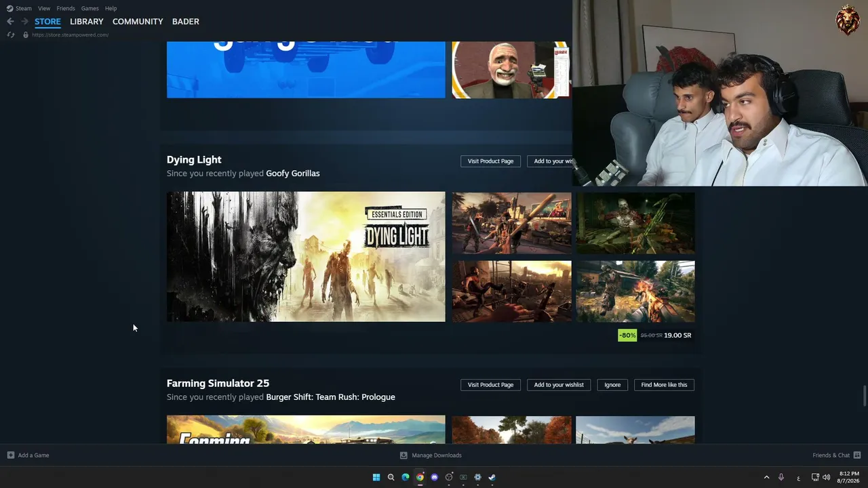Ignore Farming Simulator 25 recommendation
The width and height of the screenshot is (868, 488).
[x=612, y=385]
